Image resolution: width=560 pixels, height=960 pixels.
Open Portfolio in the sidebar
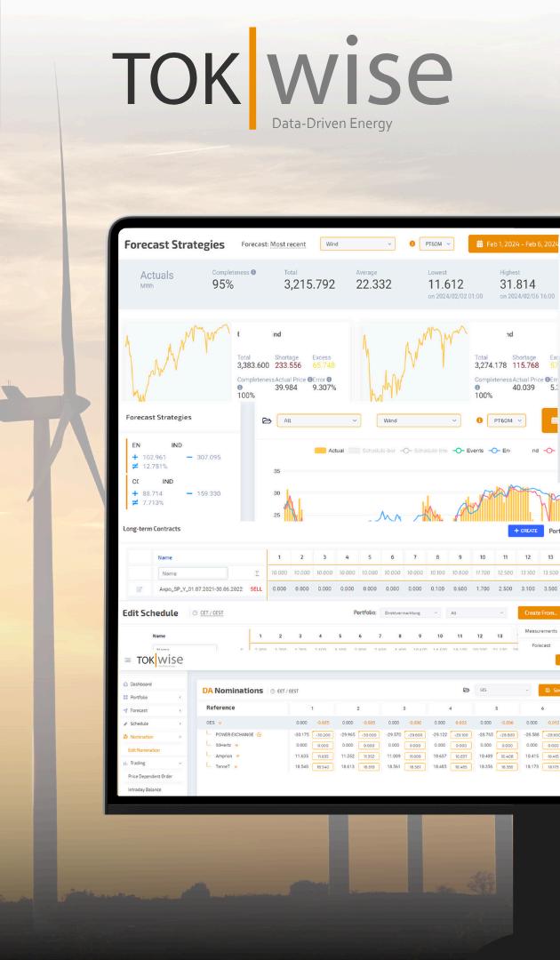coord(139,698)
